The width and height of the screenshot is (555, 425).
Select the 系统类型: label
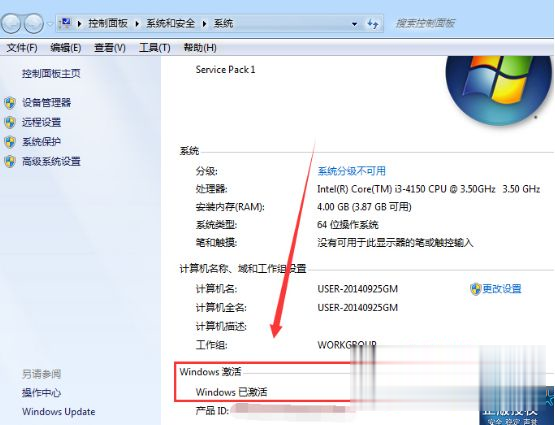(216, 225)
